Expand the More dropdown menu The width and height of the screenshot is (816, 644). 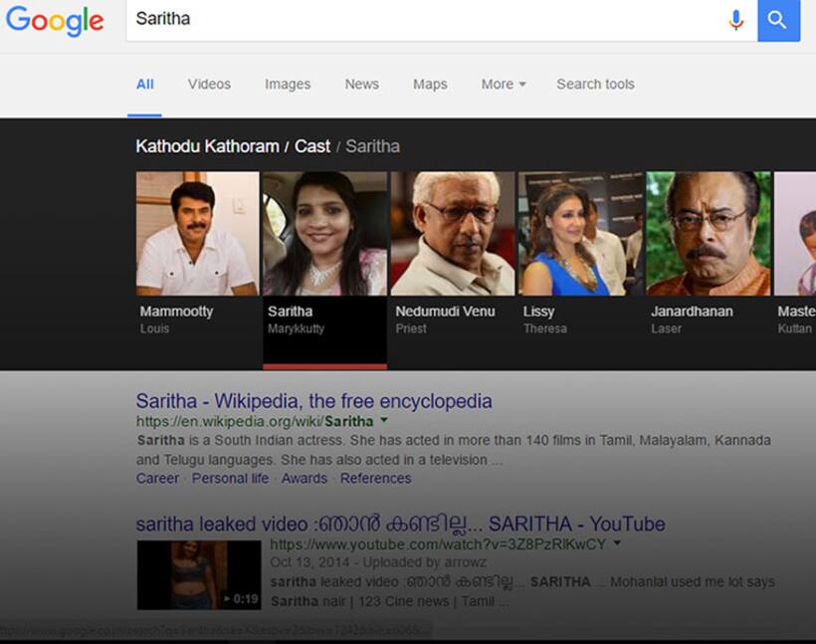coord(504,85)
